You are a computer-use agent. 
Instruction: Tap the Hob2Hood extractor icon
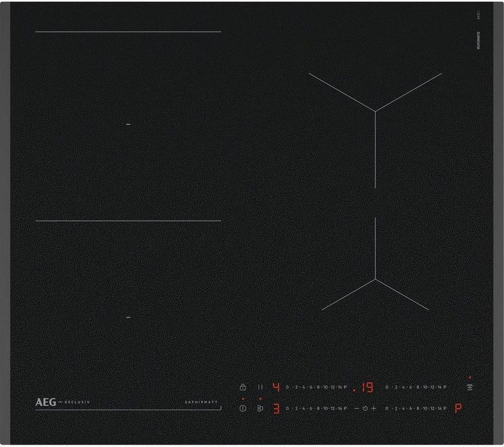point(470,387)
